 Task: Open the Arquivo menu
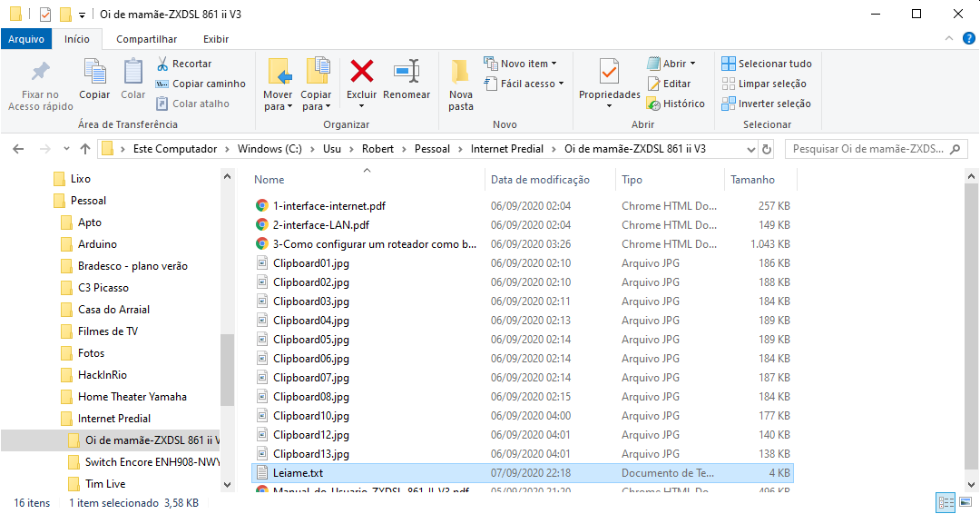click(x=26, y=39)
